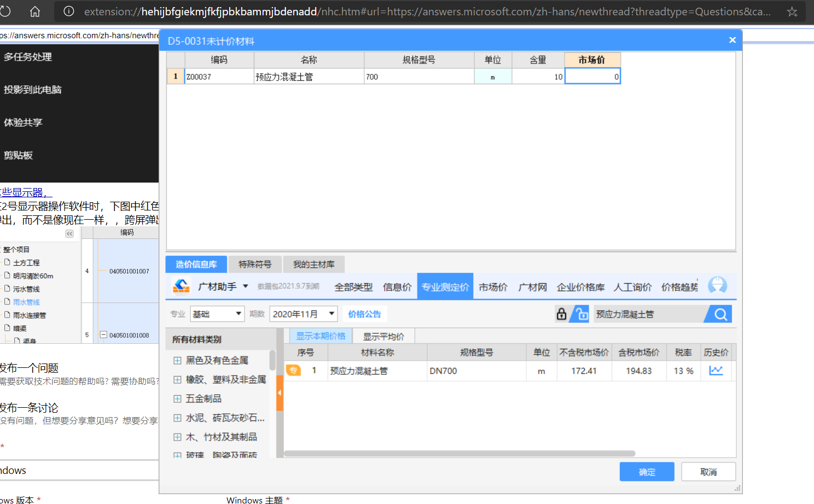Click the 确定 button
Image resolution: width=814 pixels, height=504 pixels.
click(647, 472)
